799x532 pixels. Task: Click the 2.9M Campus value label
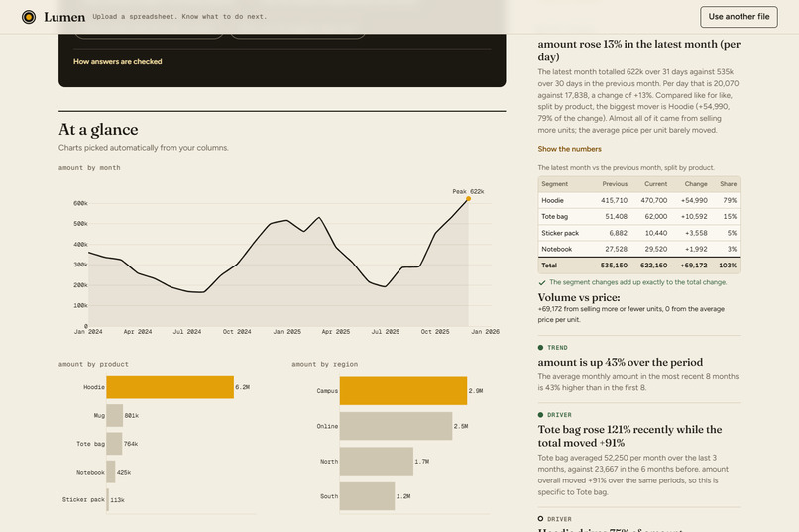pos(476,391)
